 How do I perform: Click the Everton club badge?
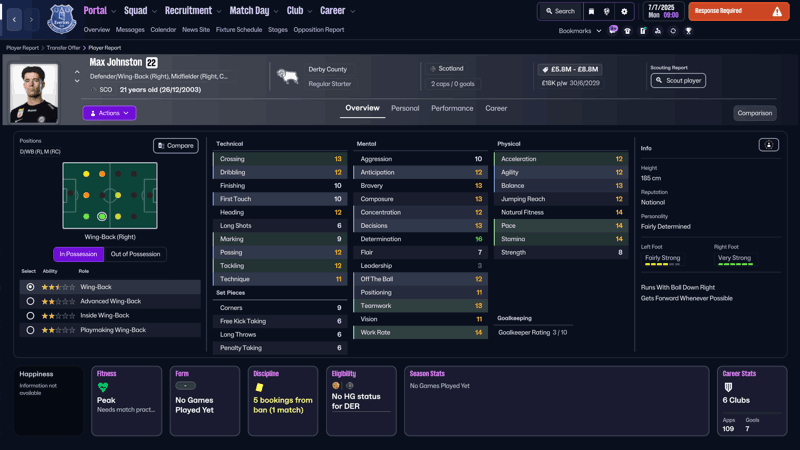point(61,19)
